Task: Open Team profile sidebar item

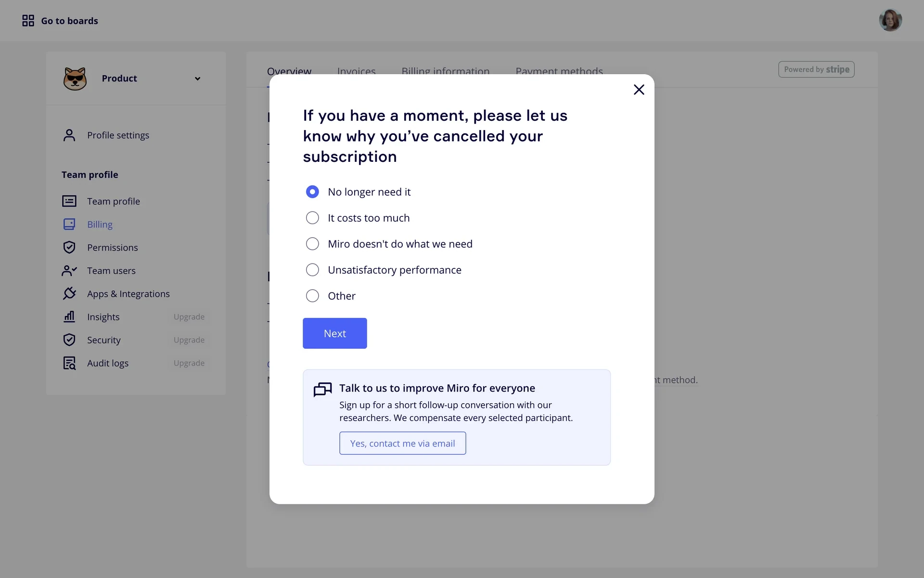Action: [114, 201]
